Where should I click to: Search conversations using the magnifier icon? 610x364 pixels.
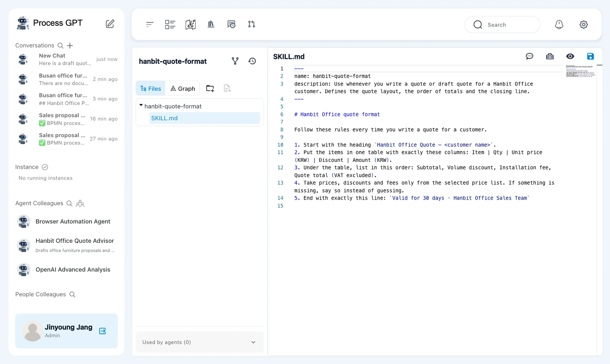pyautogui.click(x=60, y=46)
